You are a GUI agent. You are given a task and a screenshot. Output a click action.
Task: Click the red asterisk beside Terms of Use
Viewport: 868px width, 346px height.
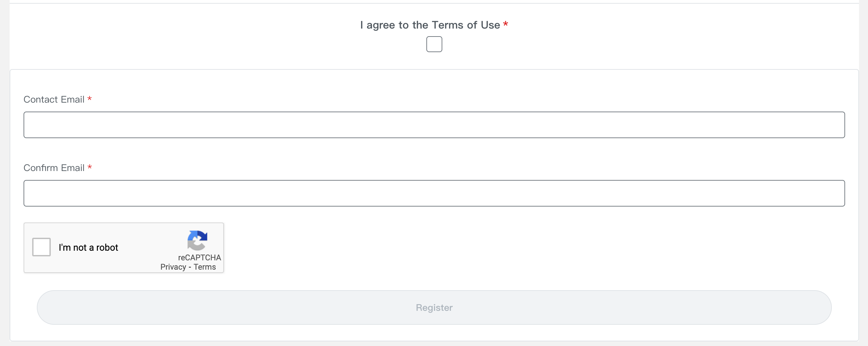(505, 24)
